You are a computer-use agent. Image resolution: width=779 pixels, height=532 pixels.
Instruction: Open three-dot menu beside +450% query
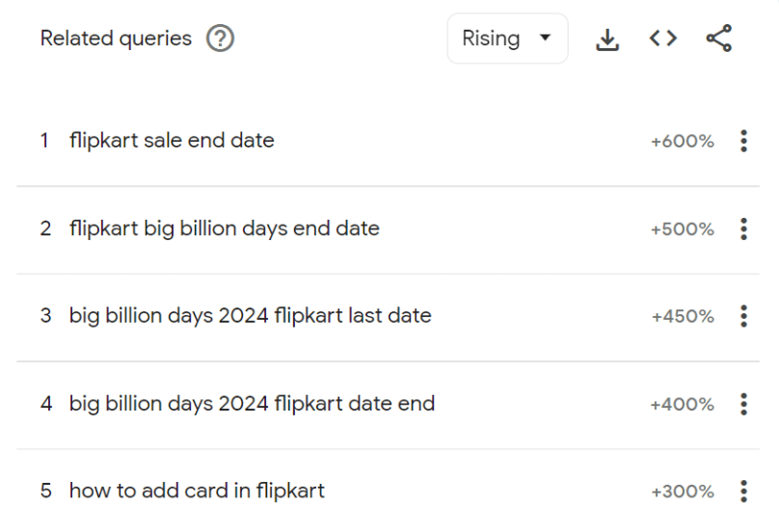tap(743, 316)
